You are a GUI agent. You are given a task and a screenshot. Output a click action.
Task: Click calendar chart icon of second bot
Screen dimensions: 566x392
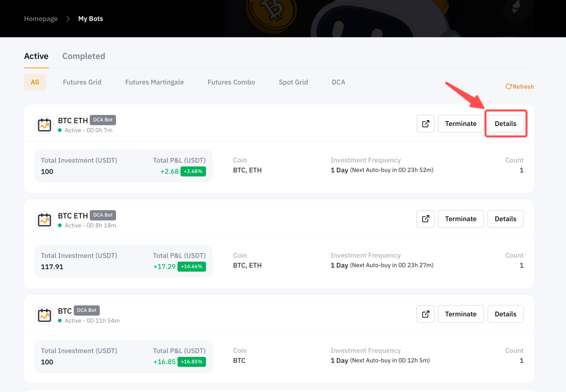[x=44, y=220]
